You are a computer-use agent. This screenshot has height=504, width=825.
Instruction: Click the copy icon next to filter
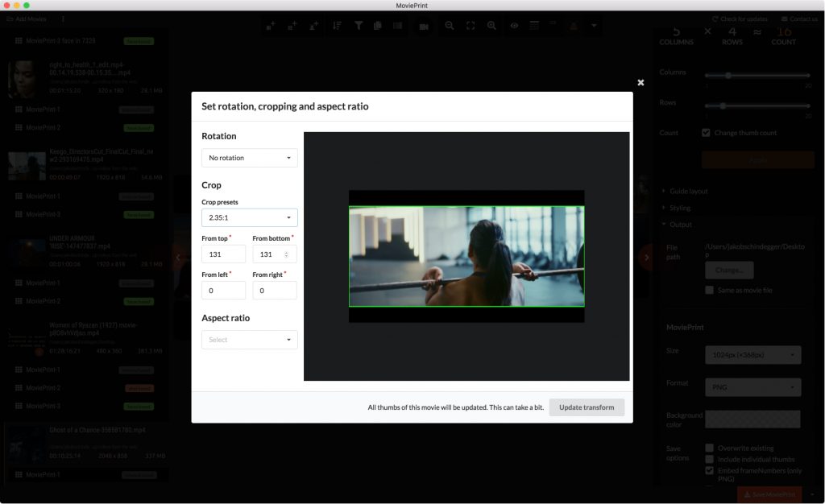click(x=377, y=25)
